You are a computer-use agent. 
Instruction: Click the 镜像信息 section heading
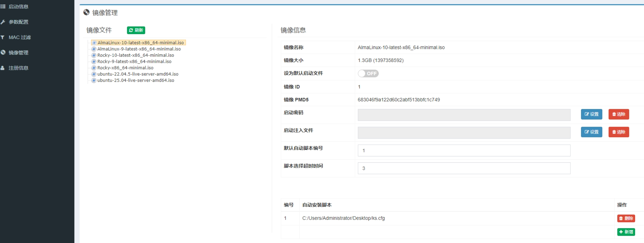[x=293, y=30]
